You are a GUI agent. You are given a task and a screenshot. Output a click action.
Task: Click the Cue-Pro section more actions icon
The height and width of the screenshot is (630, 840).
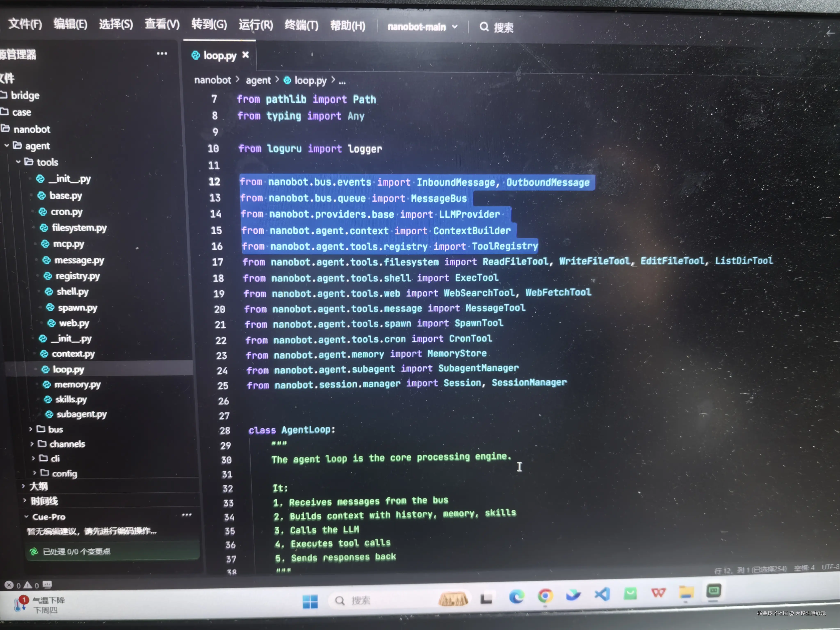[186, 515]
